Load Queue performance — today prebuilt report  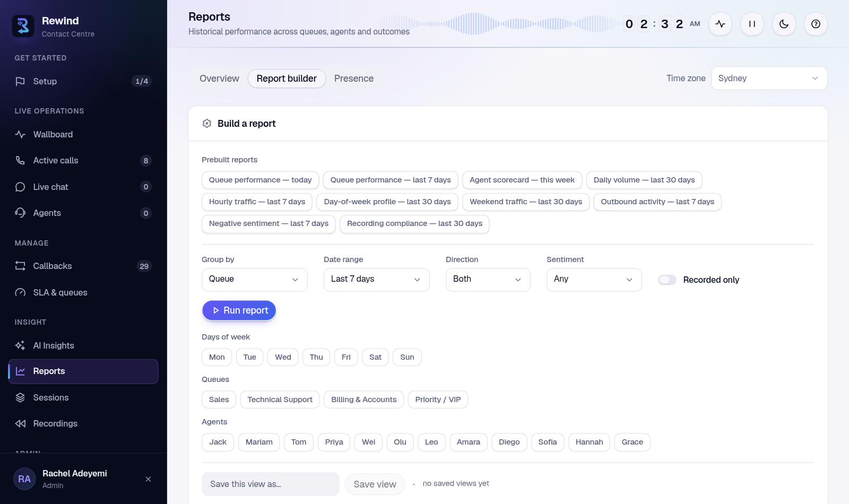pyautogui.click(x=260, y=180)
